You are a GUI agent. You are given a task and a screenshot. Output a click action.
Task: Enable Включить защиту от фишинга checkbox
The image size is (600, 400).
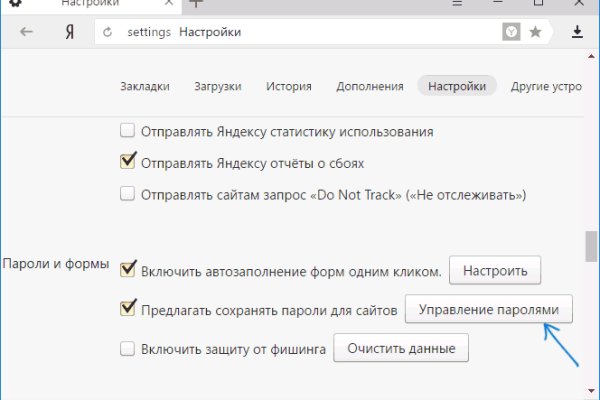pos(127,349)
